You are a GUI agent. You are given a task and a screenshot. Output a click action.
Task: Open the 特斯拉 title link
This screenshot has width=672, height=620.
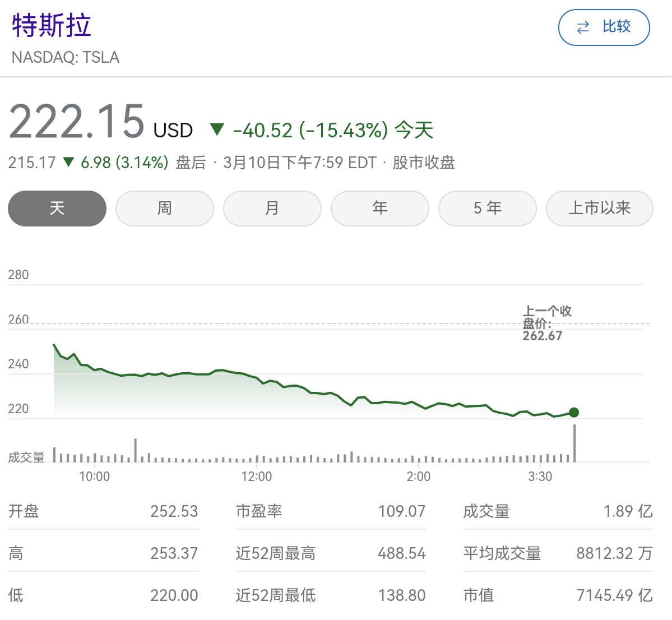[x=52, y=26]
